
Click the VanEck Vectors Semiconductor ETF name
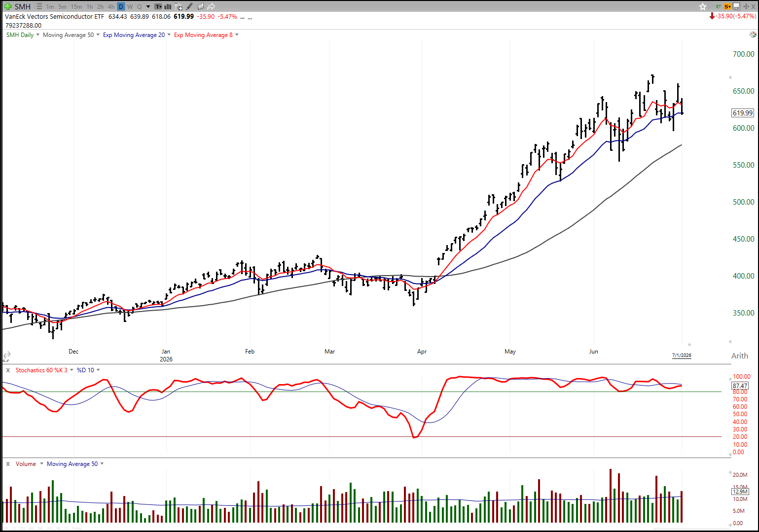point(55,16)
